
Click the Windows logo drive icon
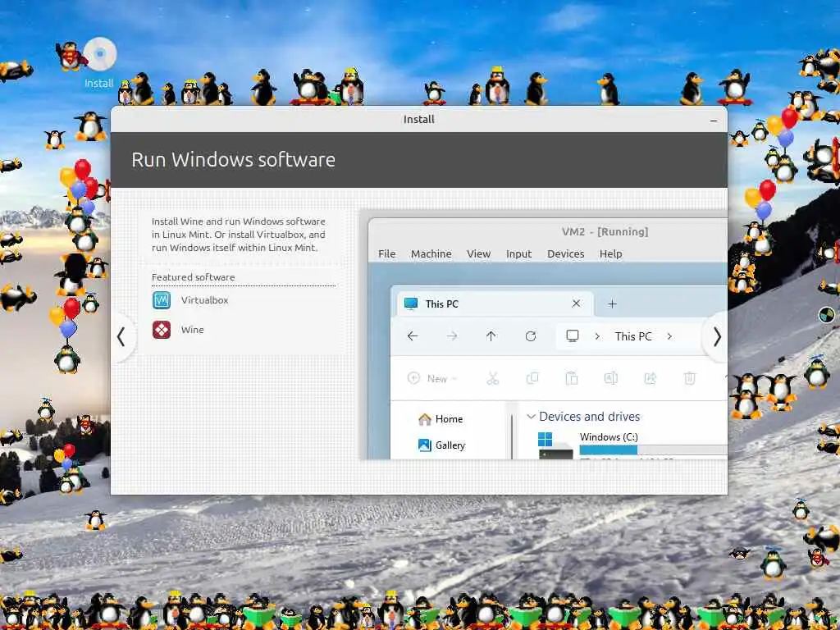545,440
